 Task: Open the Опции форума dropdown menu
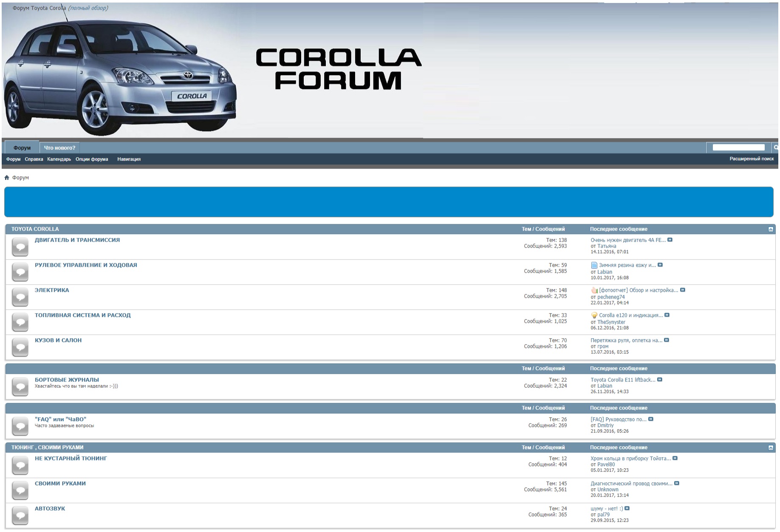click(92, 159)
